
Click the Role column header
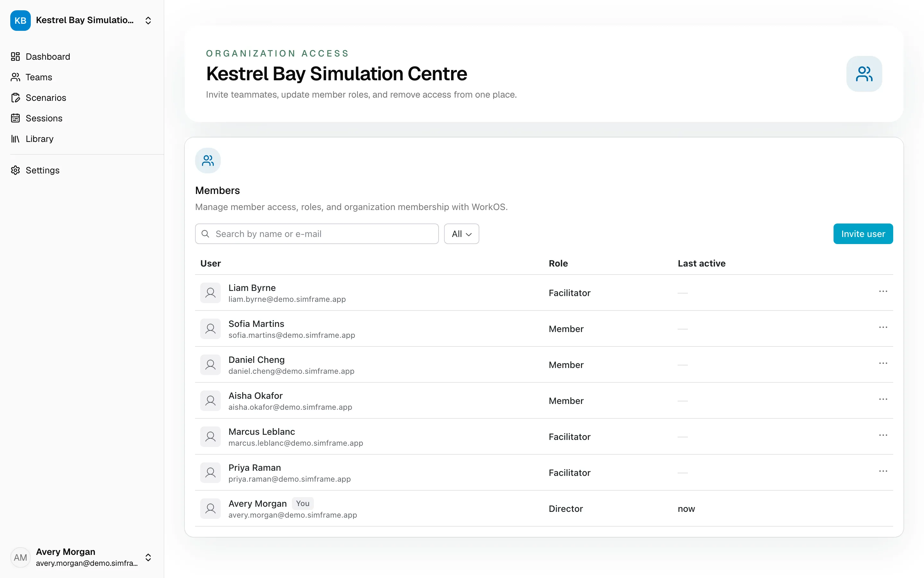click(x=558, y=263)
